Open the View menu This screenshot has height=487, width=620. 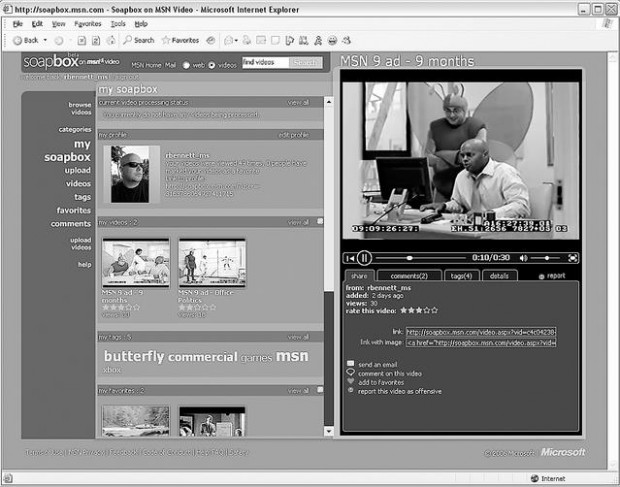[x=59, y=24]
